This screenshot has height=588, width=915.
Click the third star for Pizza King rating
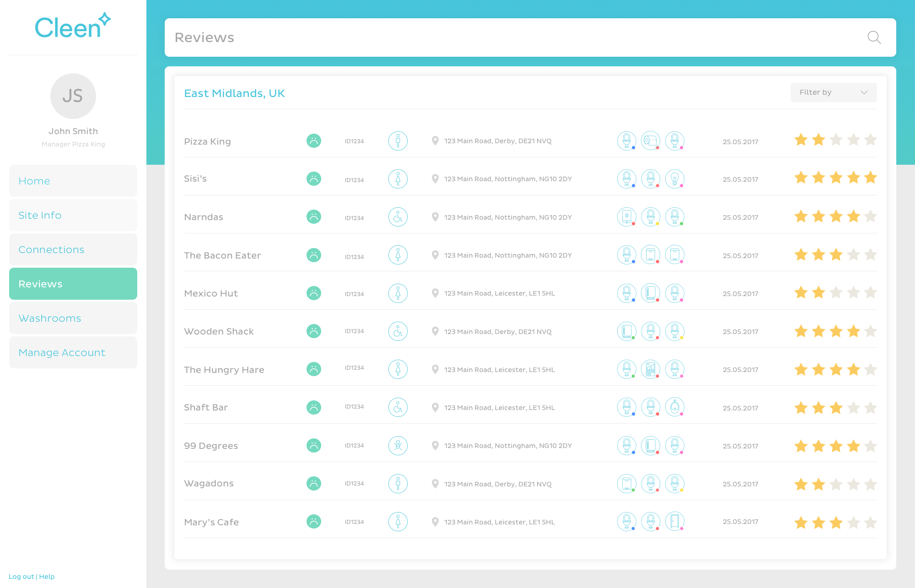(x=836, y=140)
